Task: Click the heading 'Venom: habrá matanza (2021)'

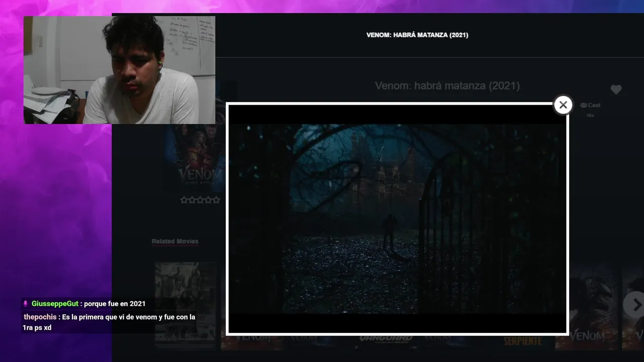Action: pos(447,86)
